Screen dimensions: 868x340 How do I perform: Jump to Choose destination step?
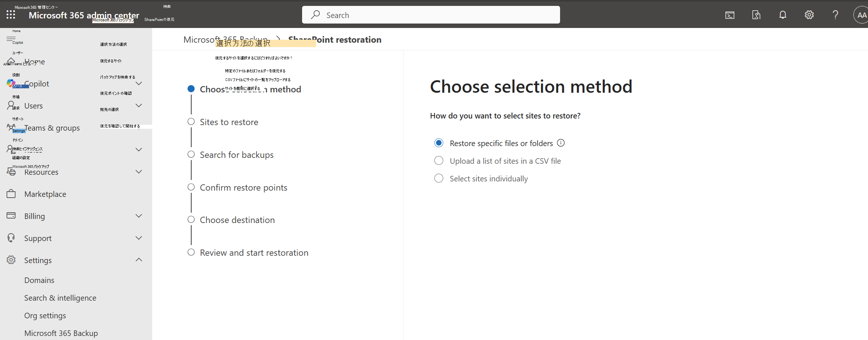(x=237, y=220)
